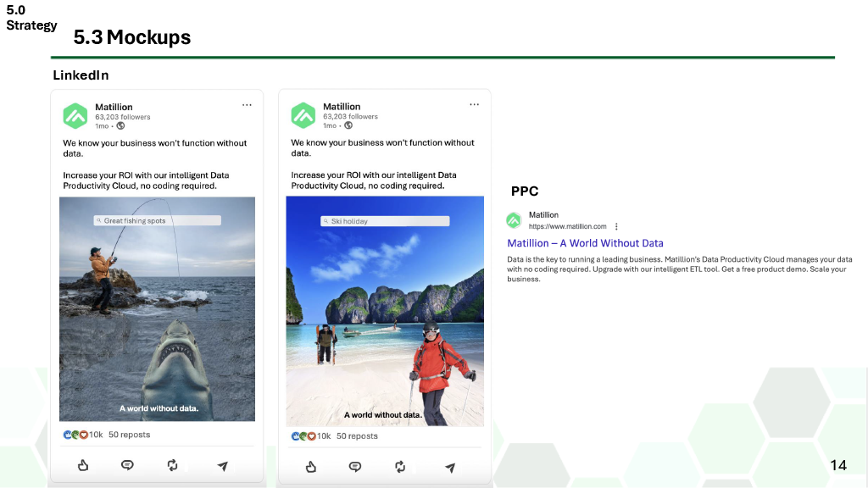Click the Matillion page name in the ski post

click(342, 106)
